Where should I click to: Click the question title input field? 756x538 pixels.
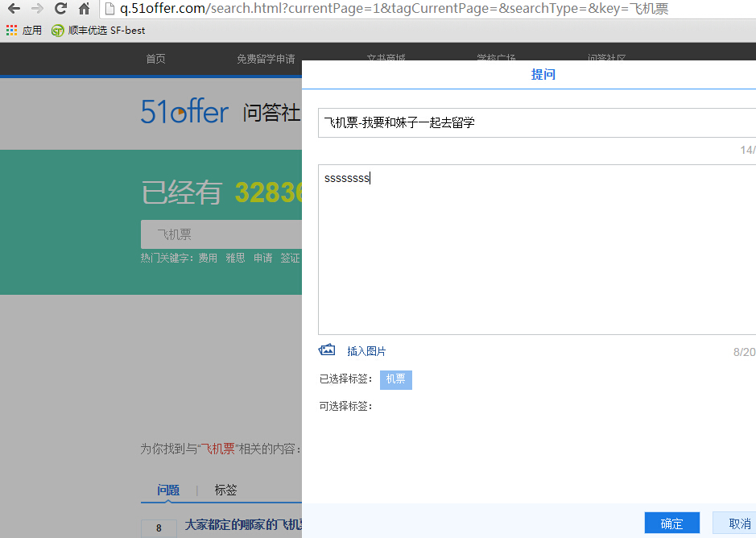pyautogui.click(x=537, y=122)
